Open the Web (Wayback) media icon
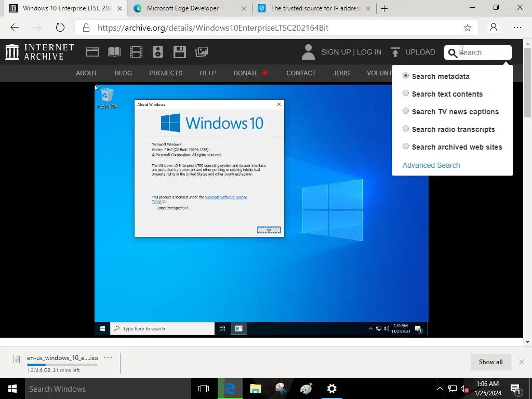 [x=92, y=52]
